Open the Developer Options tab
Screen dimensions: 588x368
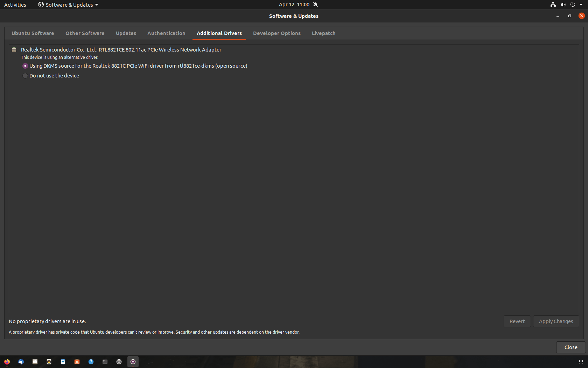[277, 33]
